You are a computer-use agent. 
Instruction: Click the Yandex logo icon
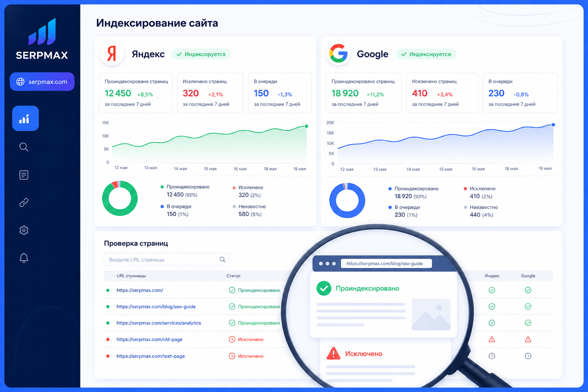(x=112, y=53)
